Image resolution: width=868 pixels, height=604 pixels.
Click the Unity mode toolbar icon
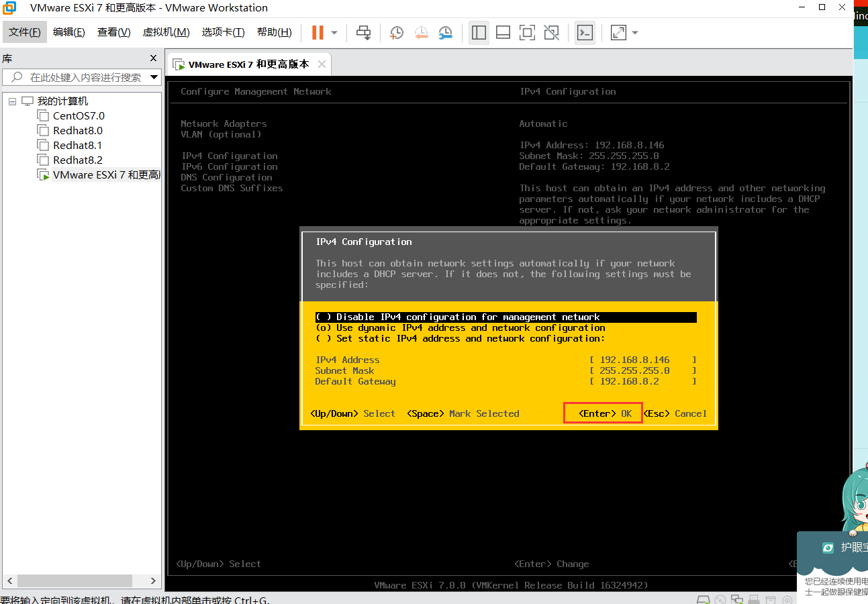tap(551, 32)
